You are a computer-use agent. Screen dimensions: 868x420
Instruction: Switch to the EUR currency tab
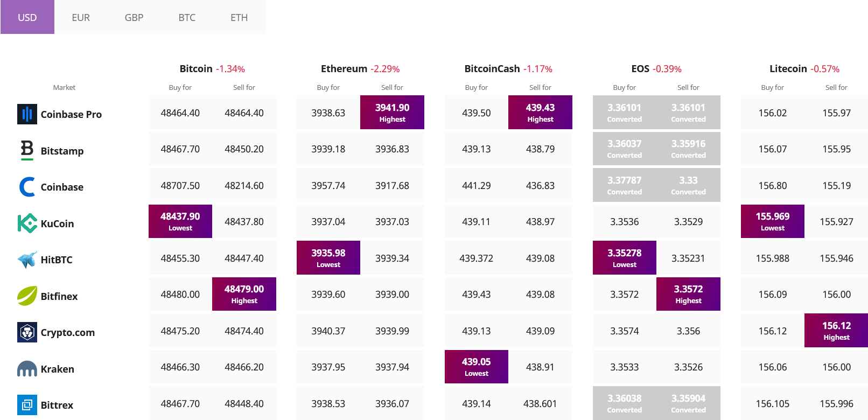pyautogui.click(x=81, y=17)
